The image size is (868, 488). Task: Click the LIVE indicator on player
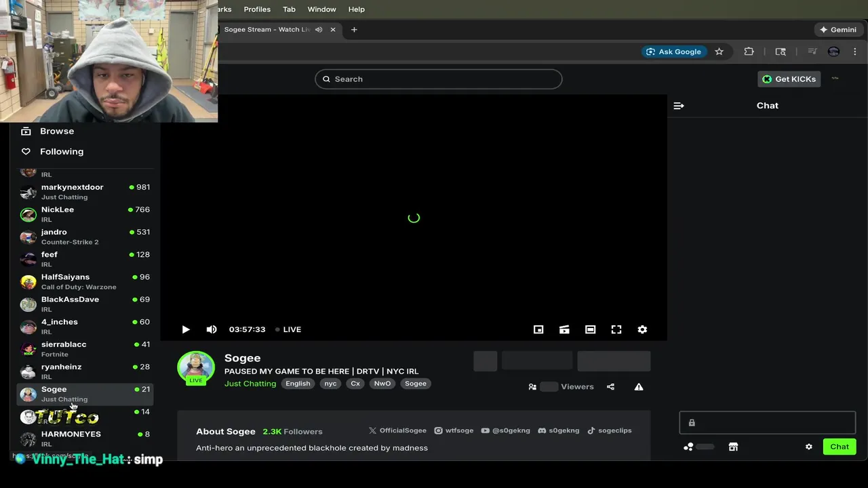point(288,329)
